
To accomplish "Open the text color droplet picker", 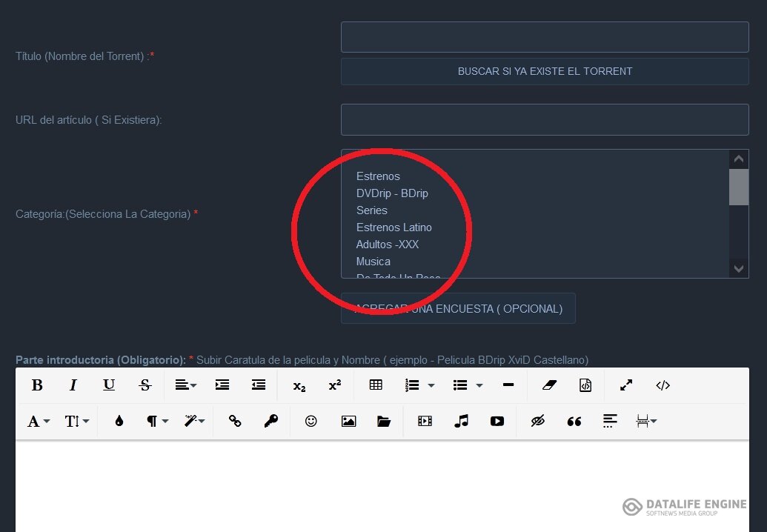I will point(119,421).
